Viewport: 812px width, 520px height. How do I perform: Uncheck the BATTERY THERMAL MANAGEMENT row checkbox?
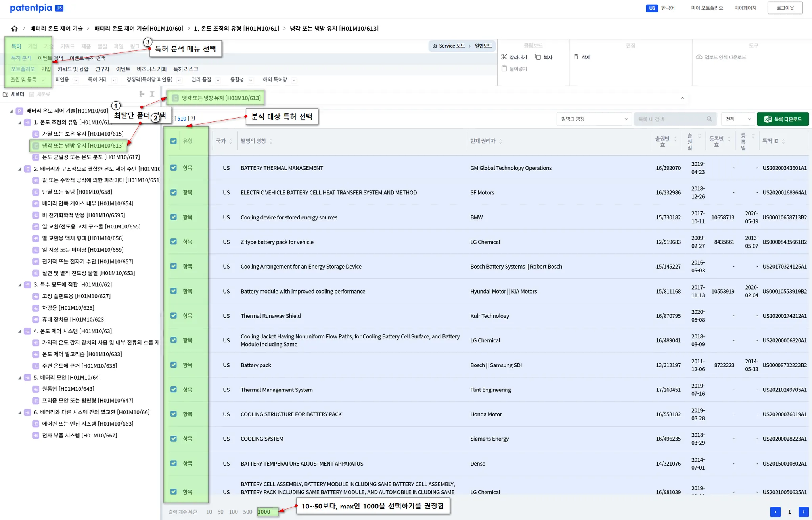point(174,168)
